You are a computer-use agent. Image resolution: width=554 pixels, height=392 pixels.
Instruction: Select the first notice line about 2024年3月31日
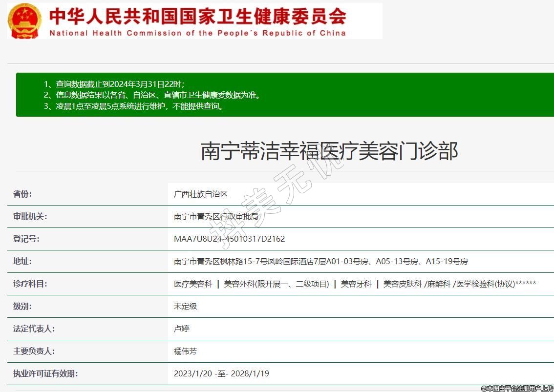tap(114, 83)
